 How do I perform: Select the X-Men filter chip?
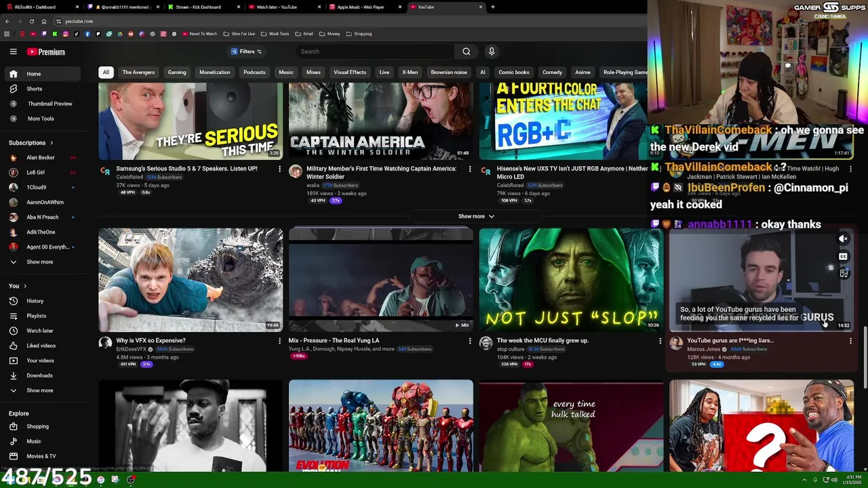point(410,73)
